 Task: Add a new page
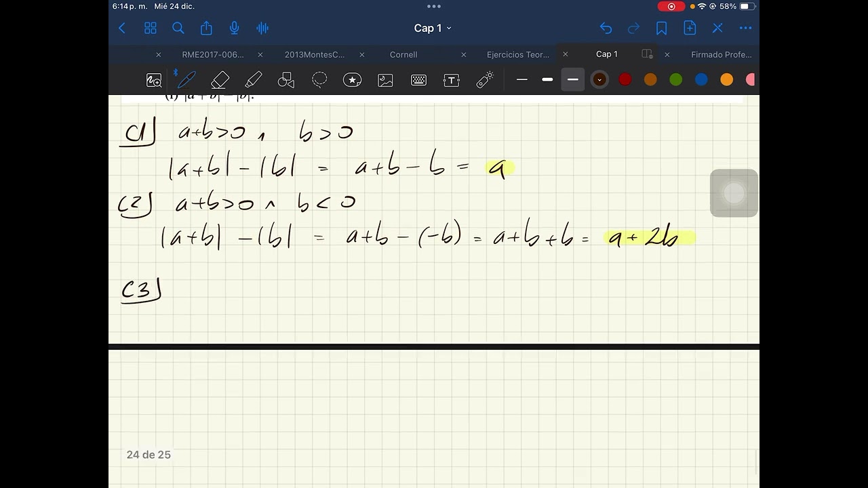(x=690, y=28)
